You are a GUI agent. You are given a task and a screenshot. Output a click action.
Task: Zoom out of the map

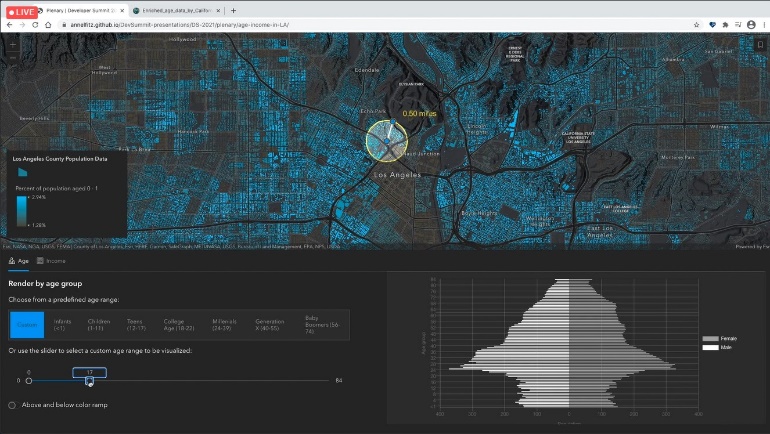13,57
